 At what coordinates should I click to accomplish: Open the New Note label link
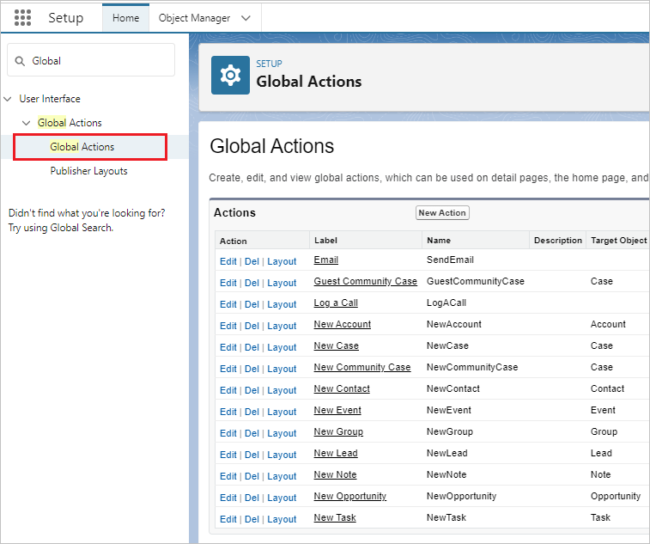(335, 475)
